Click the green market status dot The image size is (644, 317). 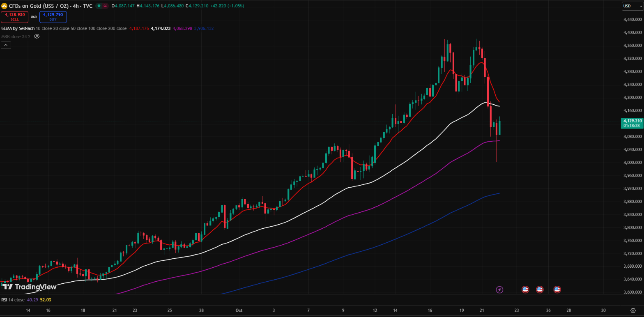(99, 6)
